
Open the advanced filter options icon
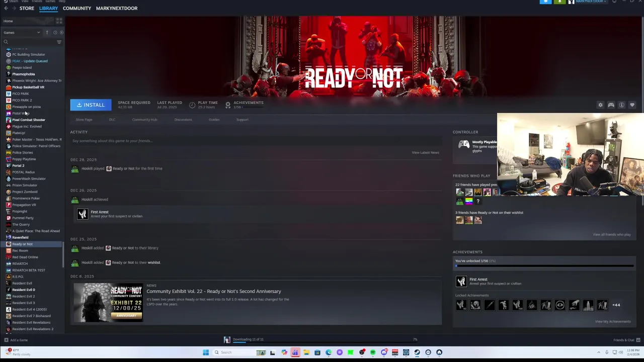coord(59,42)
